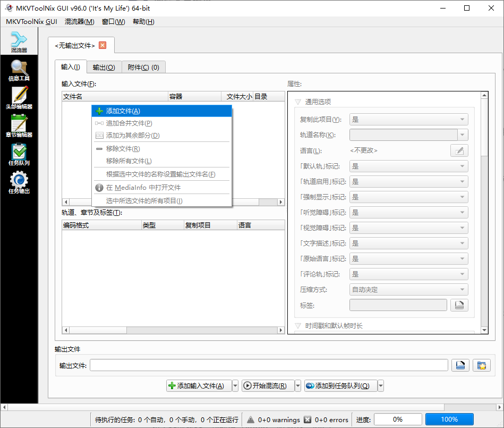
Task: Click the tags file icon next to 标签
Action: [459, 305]
